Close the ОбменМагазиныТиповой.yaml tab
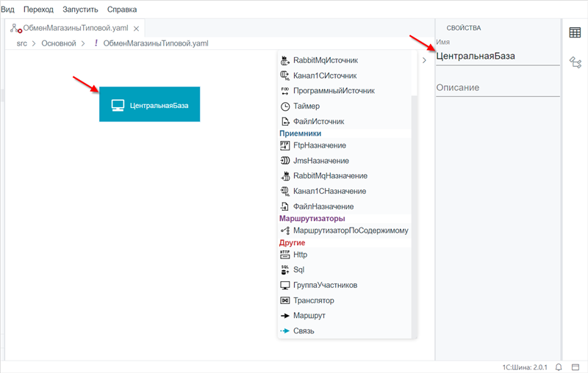 (137, 29)
